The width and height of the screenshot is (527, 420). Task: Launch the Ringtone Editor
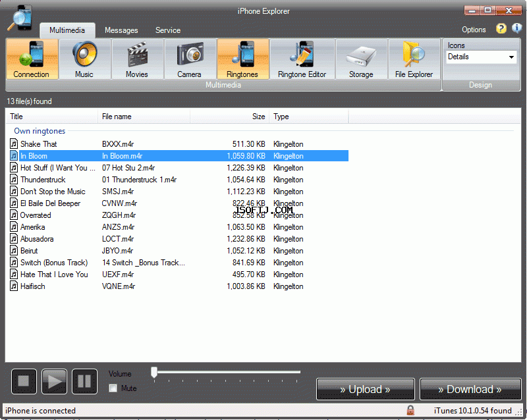point(302,59)
